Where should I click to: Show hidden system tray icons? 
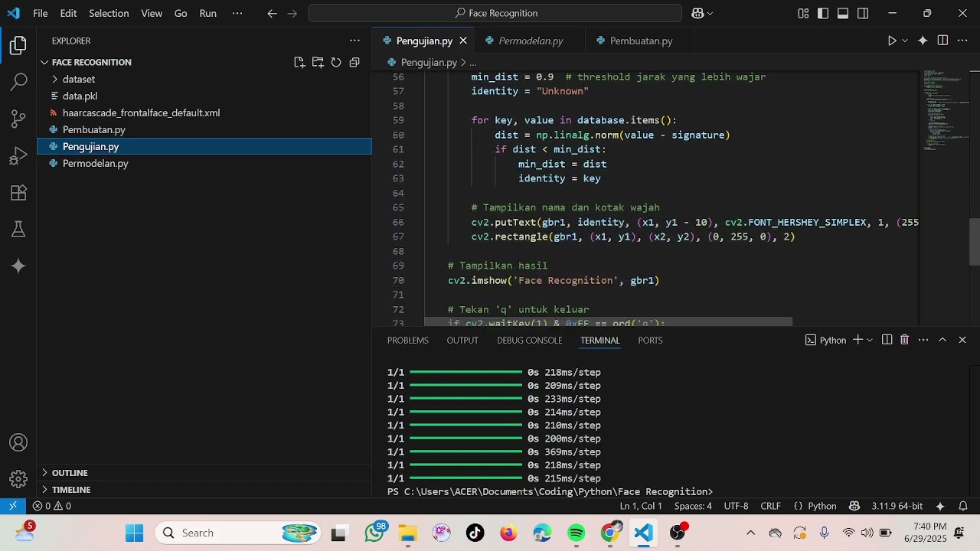pos(750,533)
